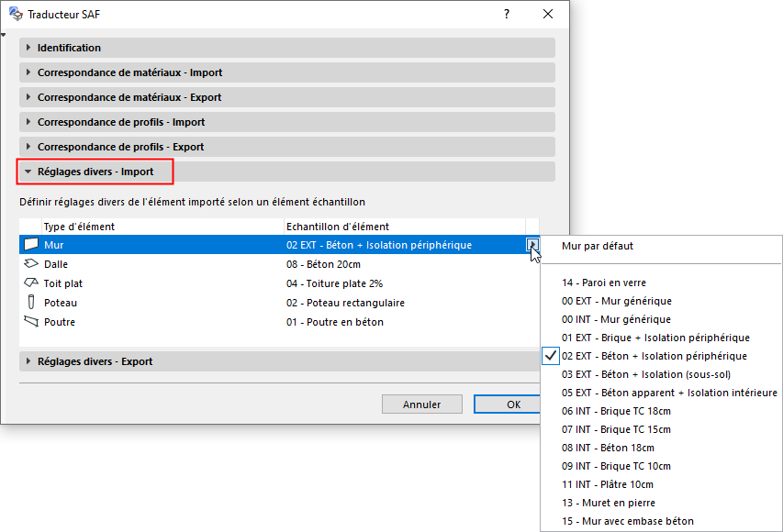This screenshot has height=532, width=783.
Task: Click sample value 01 - Poutre en béton
Action: point(334,322)
